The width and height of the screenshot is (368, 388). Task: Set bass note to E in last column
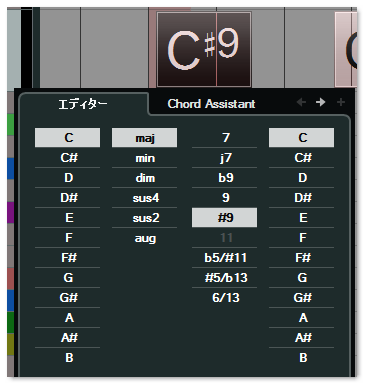301,218
